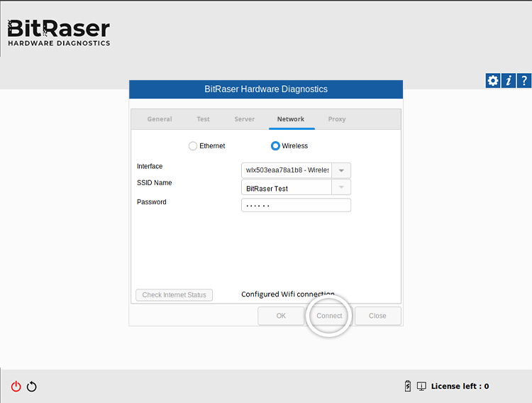Switch to the General tab

[x=160, y=119]
